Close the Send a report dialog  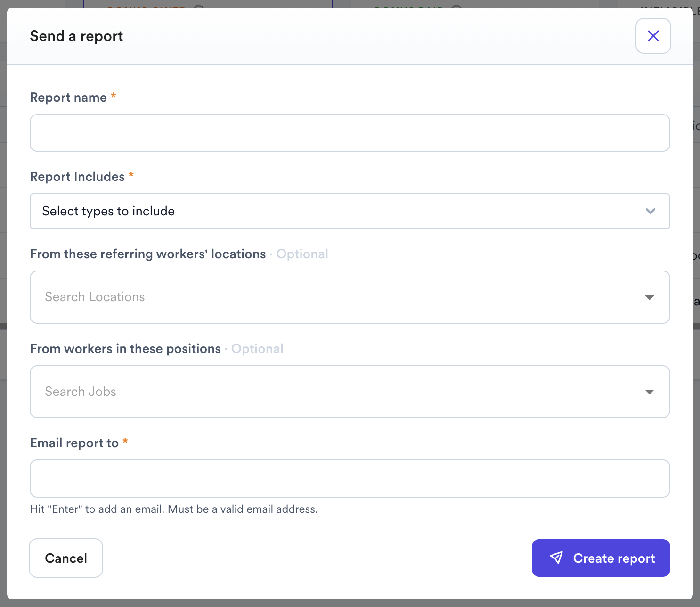tap(653, 36)
